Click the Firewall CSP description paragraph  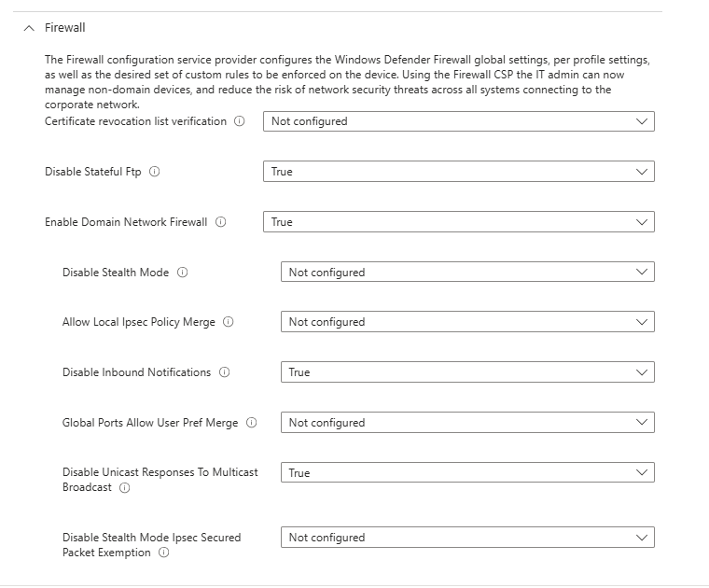pos(347,82)
